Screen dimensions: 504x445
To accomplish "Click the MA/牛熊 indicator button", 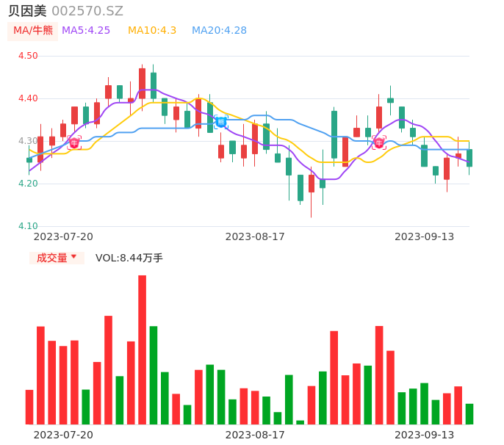I will pyautogui.click(x=33, y=31).
